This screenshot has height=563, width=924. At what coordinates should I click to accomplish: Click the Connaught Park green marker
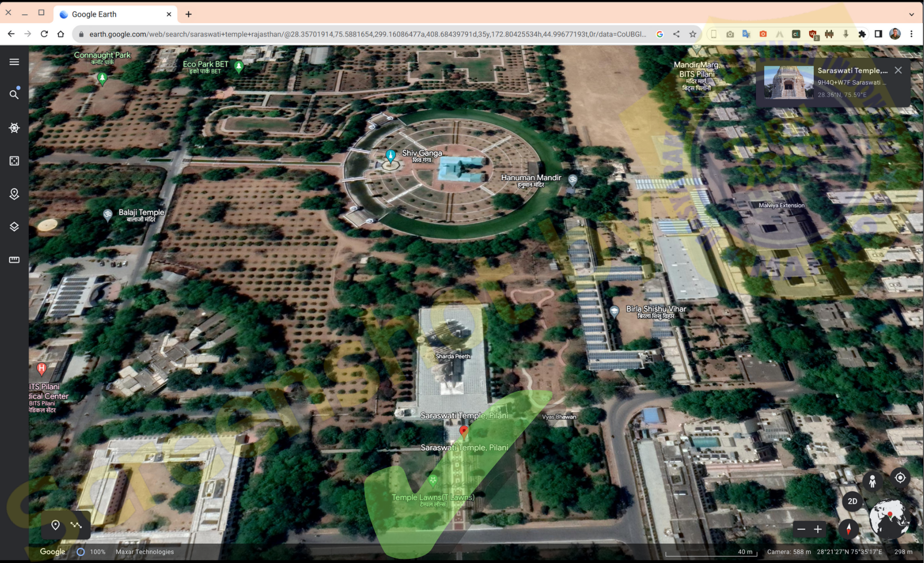(102, 78)
